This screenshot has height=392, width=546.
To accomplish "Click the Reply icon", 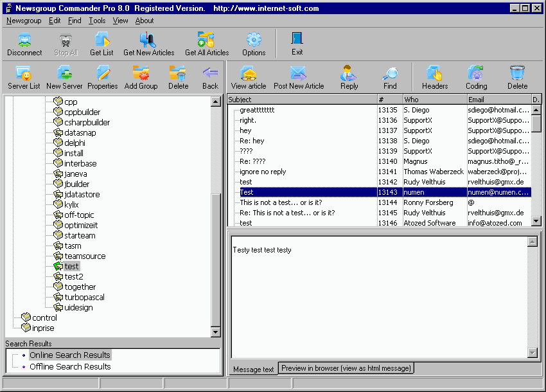I will coord(349,78).
